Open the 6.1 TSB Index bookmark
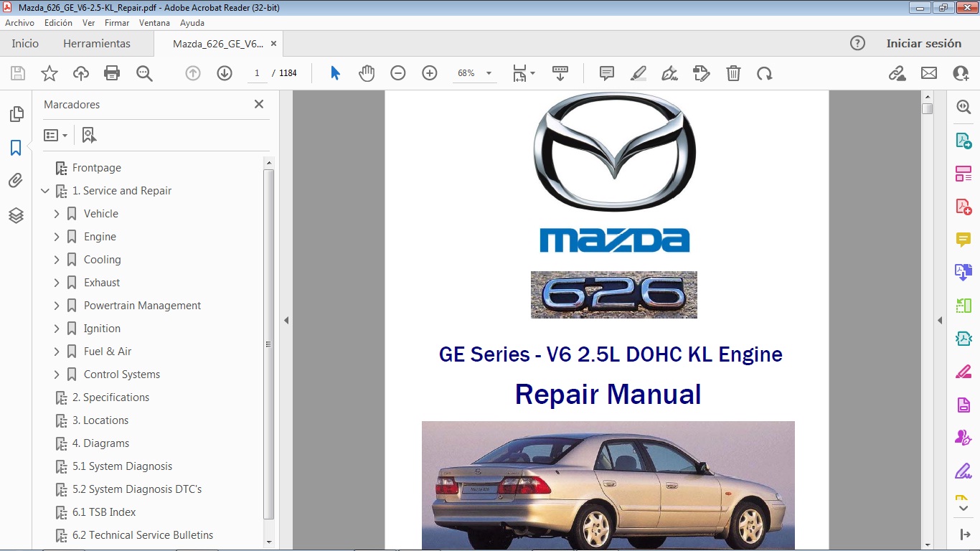This screenshot has width=980, height=551. point(104,512)
